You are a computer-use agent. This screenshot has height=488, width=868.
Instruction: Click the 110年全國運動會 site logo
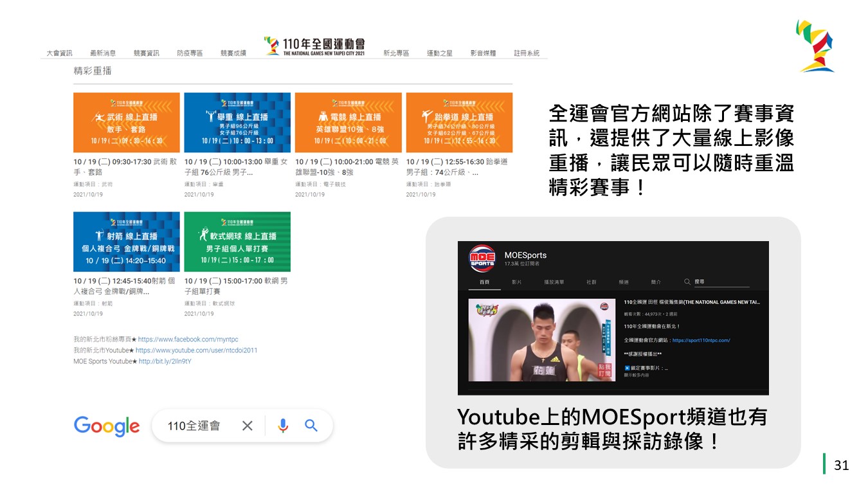coord(315,46)
